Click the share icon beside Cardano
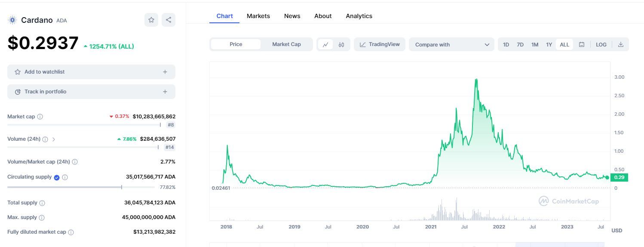This screenshot has height=247, width=644. tap(169, 20)
